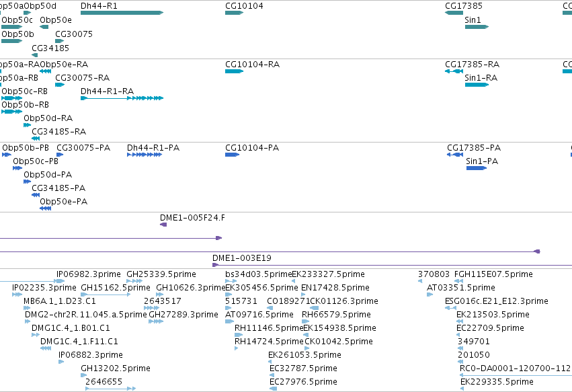Select the CG17385-PA protein label

click(x=474, y=148)
